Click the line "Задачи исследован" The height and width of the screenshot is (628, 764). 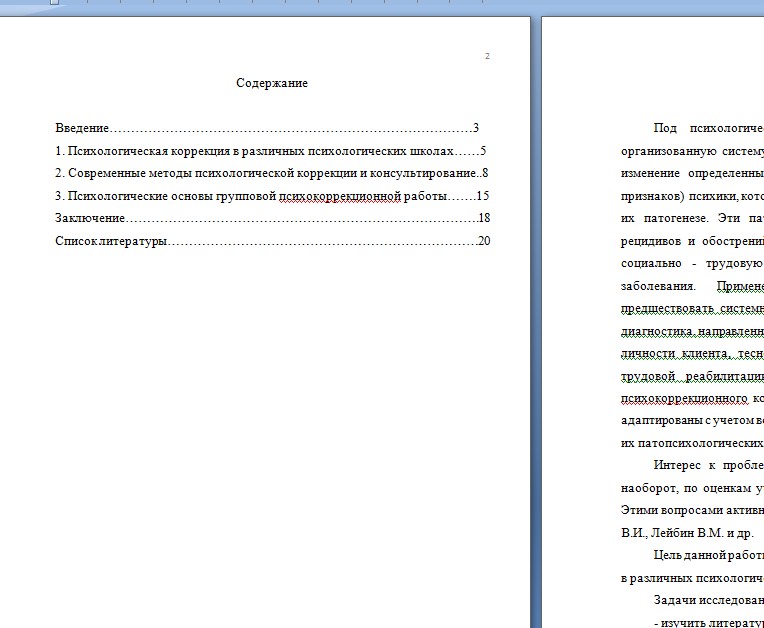[x=708, y=600]
